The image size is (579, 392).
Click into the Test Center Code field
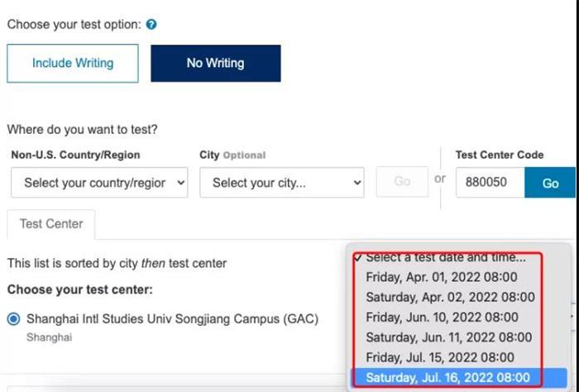(490, 182)
